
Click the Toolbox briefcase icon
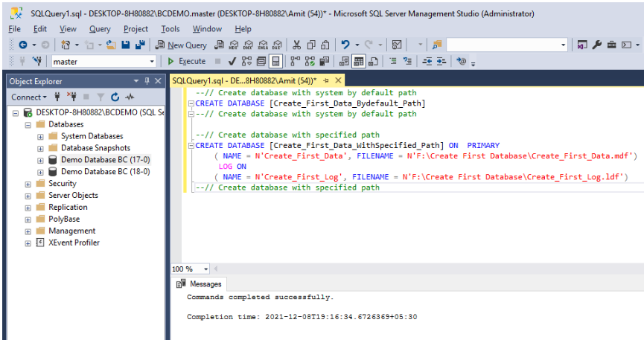tap(611, 45)
